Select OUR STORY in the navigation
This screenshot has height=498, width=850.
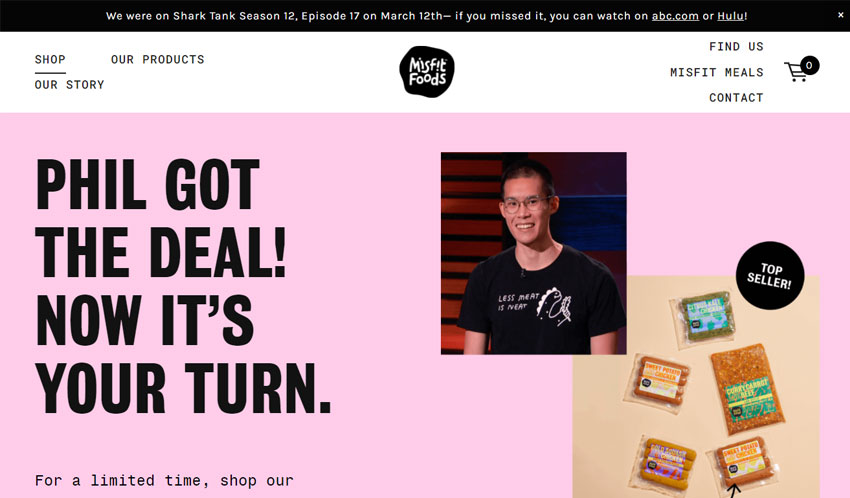tap(69, 85)
